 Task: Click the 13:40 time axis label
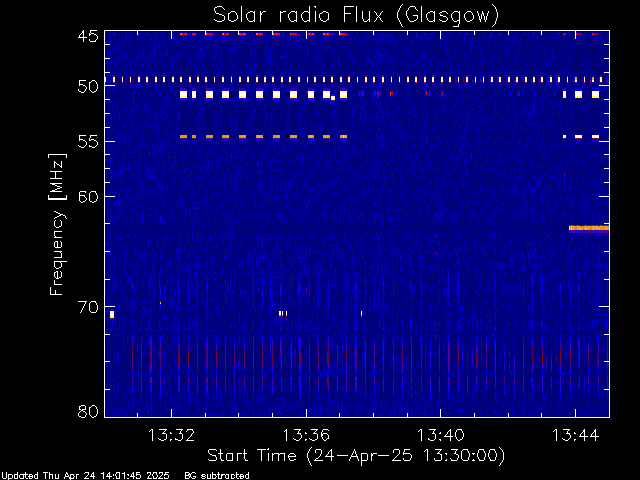(x=440, y=435)
